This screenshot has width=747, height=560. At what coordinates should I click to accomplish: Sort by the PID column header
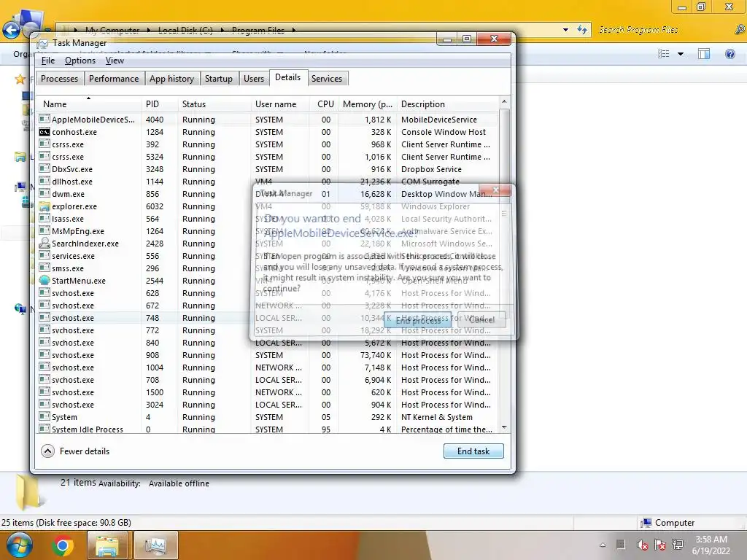160,104
